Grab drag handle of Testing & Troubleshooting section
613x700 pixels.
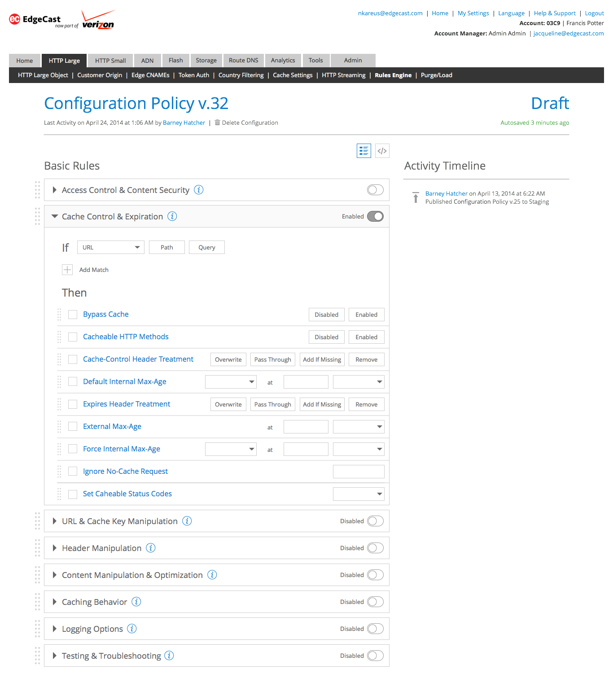(x=38, y=656)
